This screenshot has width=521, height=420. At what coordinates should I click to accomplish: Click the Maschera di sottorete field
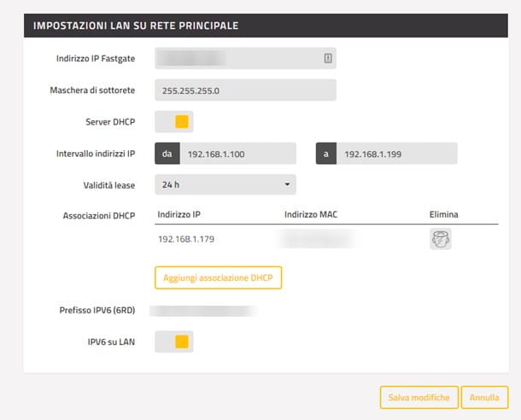coord(245,90)
